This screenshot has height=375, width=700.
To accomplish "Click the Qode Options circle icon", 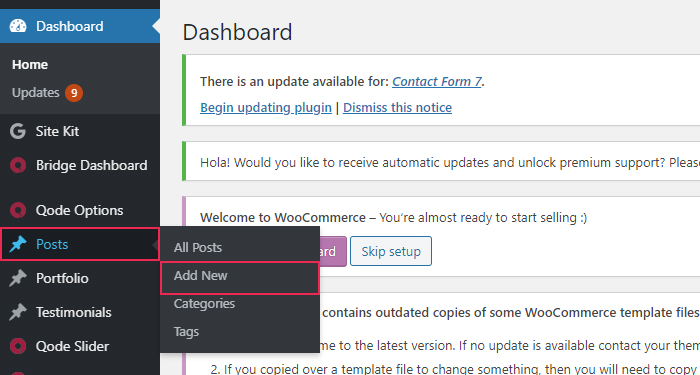I will pos(18,210).
